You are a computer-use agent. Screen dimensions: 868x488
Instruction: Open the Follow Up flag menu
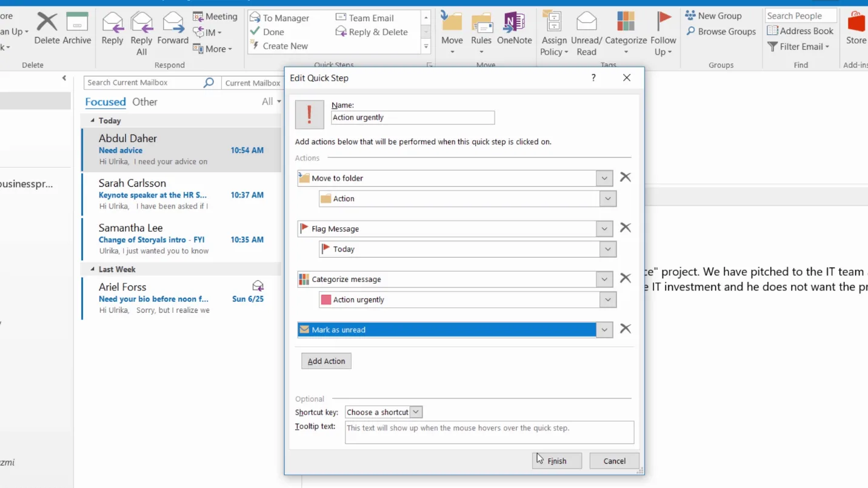coord(663,34)
